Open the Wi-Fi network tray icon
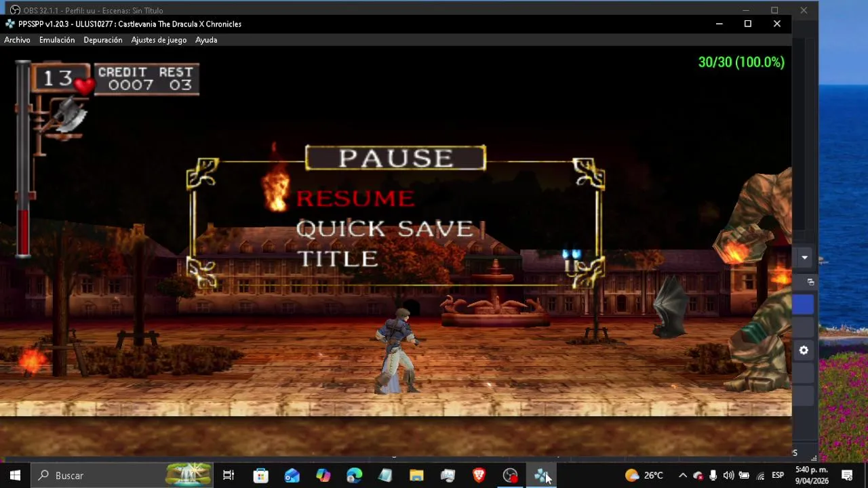This screenshot has height=488, width=868. (x=760, y=475)
